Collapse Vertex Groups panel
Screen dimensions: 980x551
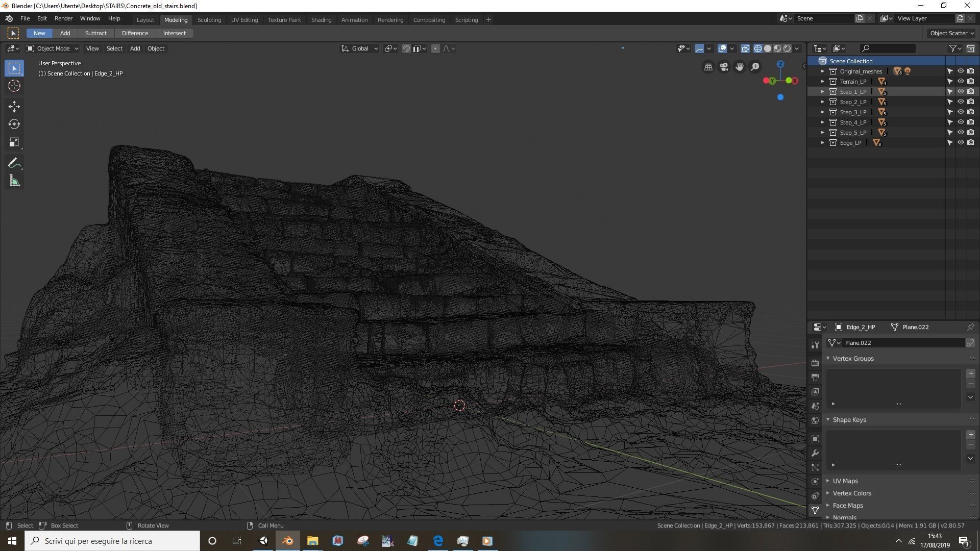point(828,359)
